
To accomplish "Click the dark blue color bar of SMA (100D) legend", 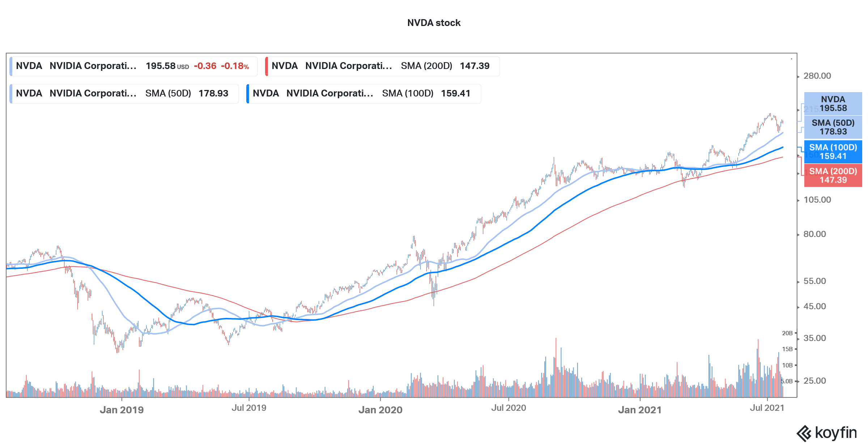I will [x=248, y=94].
